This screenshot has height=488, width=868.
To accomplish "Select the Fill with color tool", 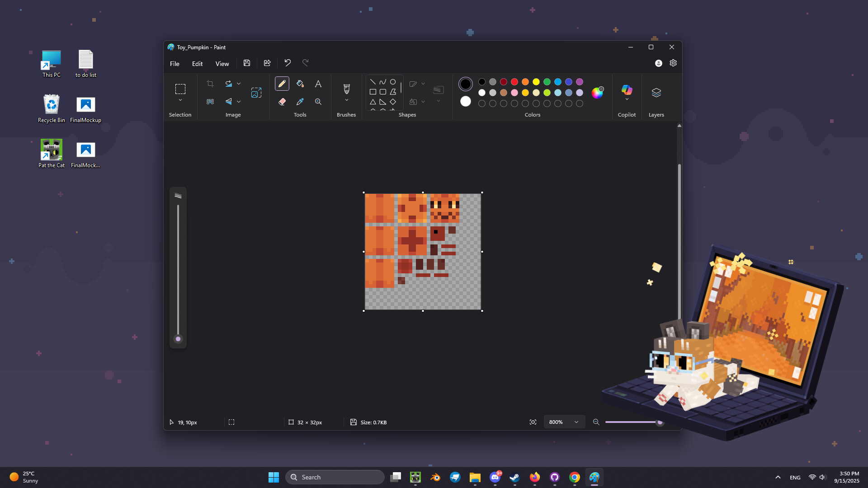I will [300, 84].
